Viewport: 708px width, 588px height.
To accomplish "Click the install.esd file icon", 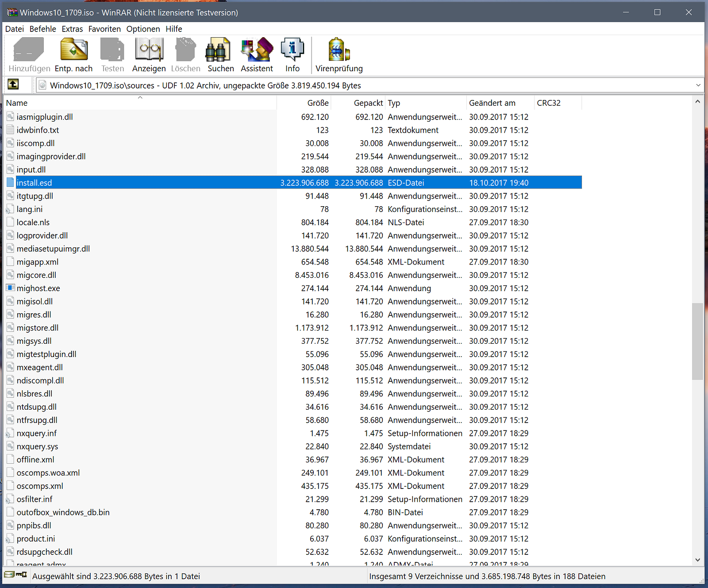I will coord(11,183).
